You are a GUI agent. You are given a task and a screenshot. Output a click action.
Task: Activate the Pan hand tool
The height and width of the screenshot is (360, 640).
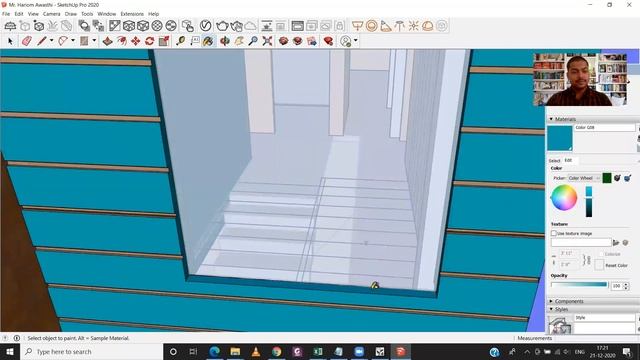[239, 41]
